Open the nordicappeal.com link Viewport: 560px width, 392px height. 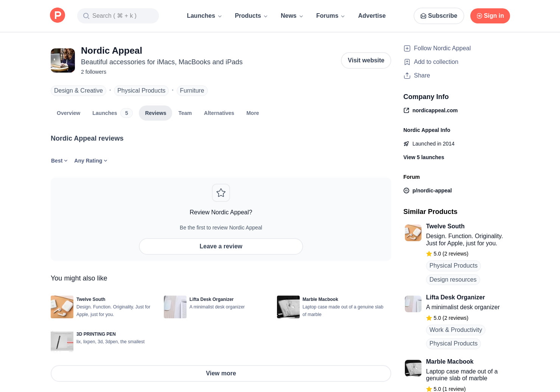[x=435, y=110]
